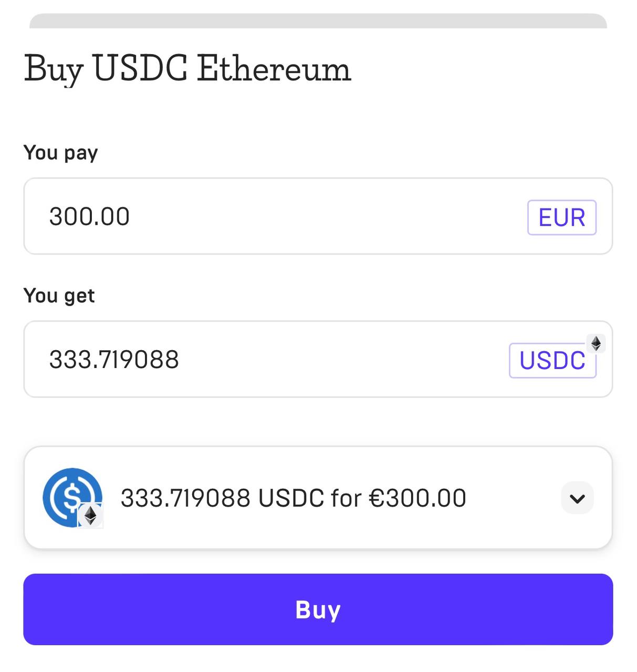637x672 pixels.
Task: Click the quote text 333.719088 USDC for €300.00
Action: tap(294, 498)
